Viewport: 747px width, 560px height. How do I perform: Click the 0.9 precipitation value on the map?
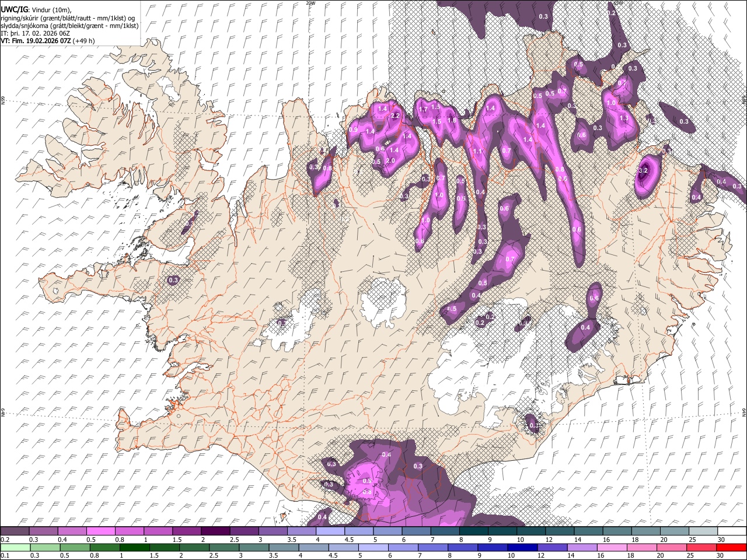(354, 129)
